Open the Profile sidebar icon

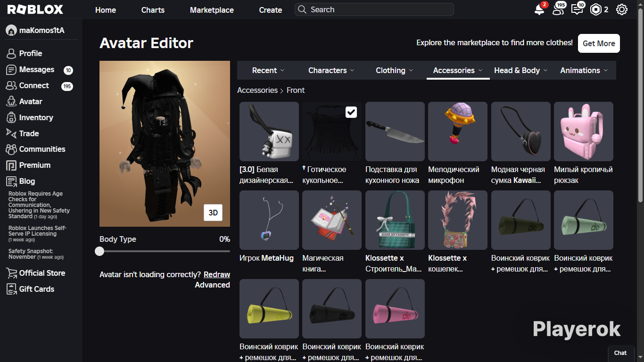(11, 54)
